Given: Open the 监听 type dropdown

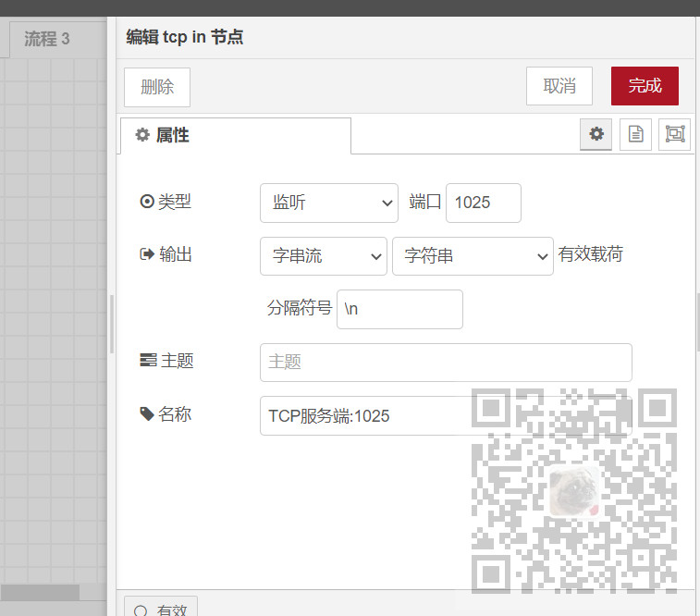Looking at the screenshot, I should 329,203.
